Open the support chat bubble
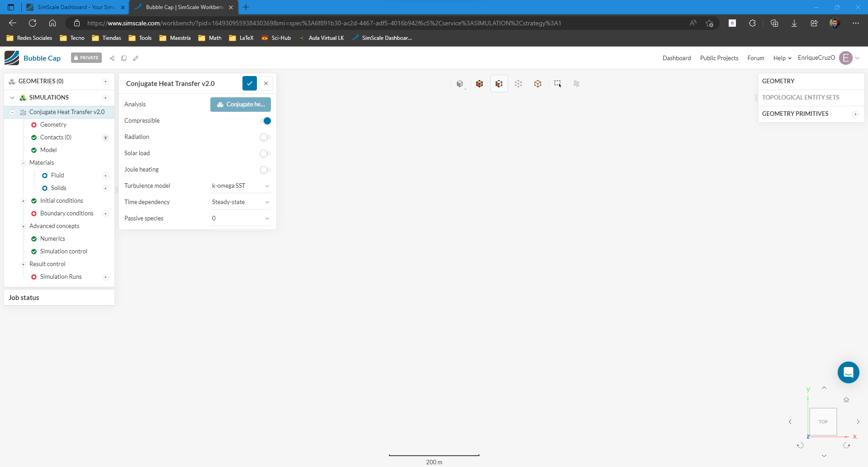 [849, 372]
